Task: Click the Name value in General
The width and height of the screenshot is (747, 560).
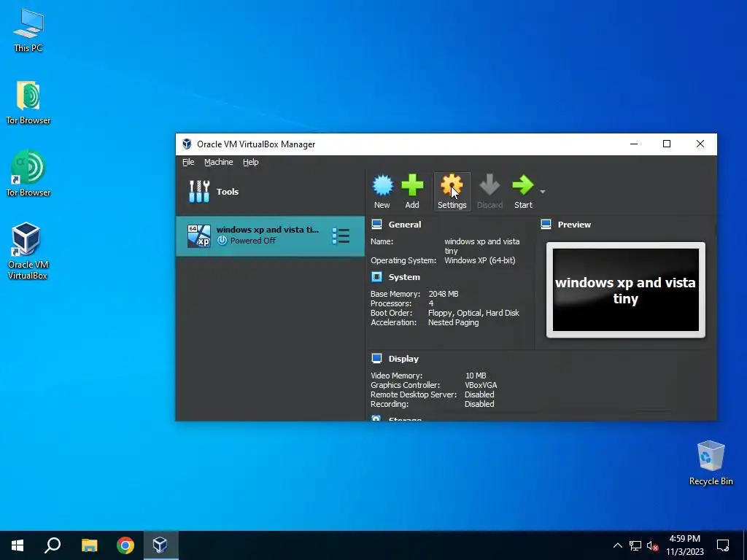Action: (481, 246)
